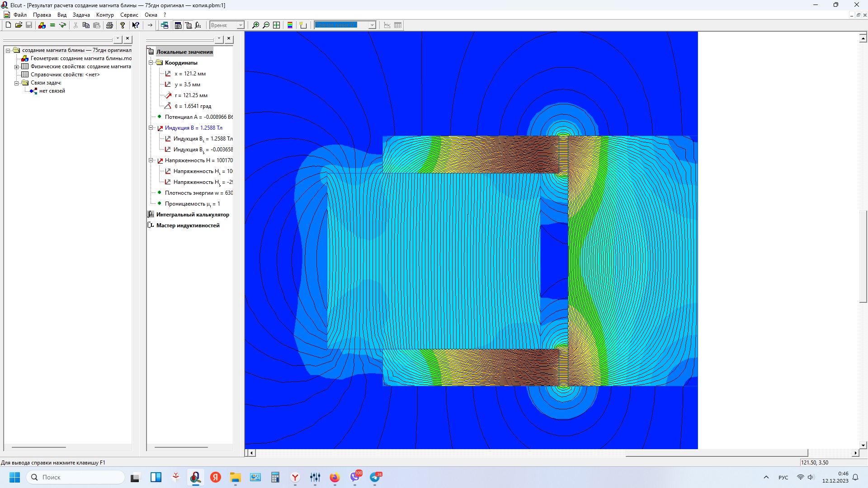
Task: Open the Задача menu
Action: coord(81,15)
